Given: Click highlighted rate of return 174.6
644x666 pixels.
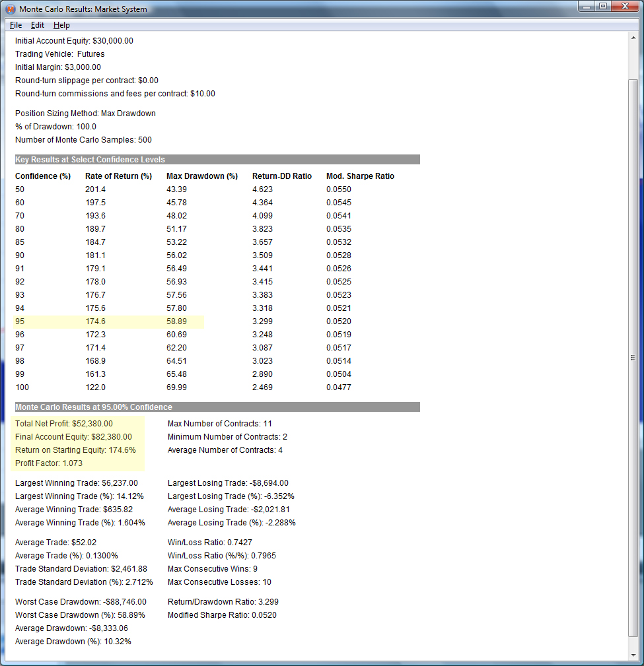Looking at the screenshot, I should pos(95,321).
